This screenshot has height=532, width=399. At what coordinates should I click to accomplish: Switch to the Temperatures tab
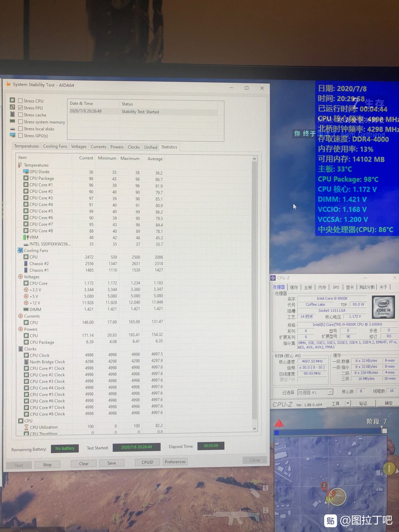tap(26, 146)
